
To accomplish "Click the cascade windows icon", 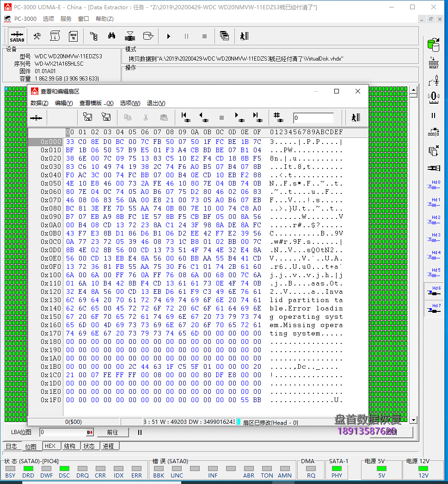I will (x=224, y=36).
